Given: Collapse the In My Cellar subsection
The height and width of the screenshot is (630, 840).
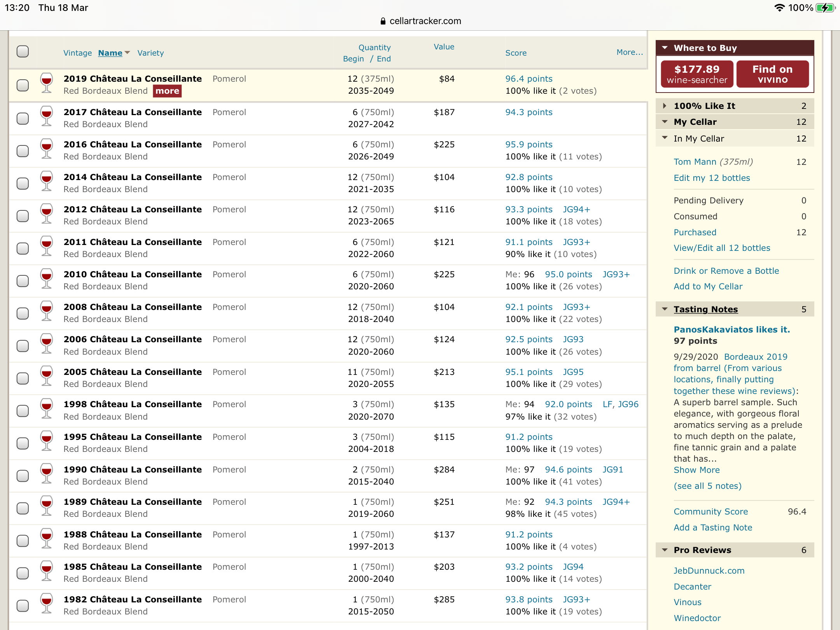Looking at the screenshot, I should tap(665, 138).
